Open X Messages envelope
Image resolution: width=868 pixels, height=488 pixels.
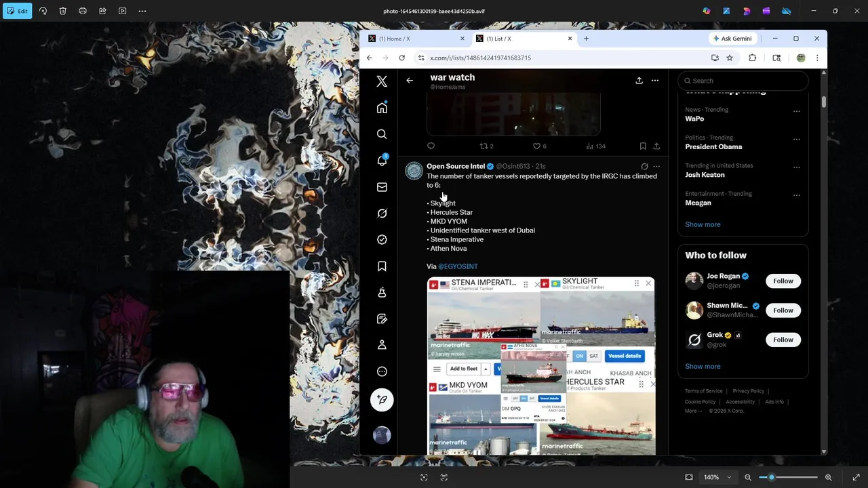click(x=382, y=187)
